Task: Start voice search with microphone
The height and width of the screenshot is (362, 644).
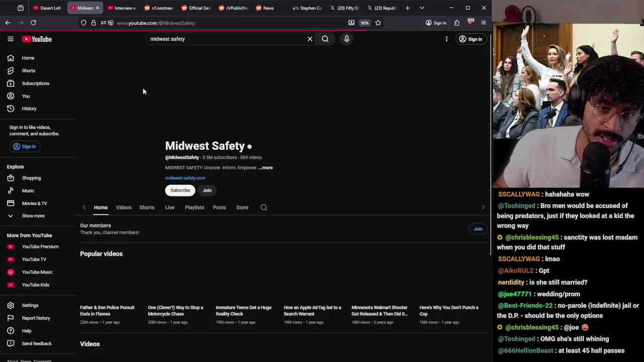Action: [347, 39]
